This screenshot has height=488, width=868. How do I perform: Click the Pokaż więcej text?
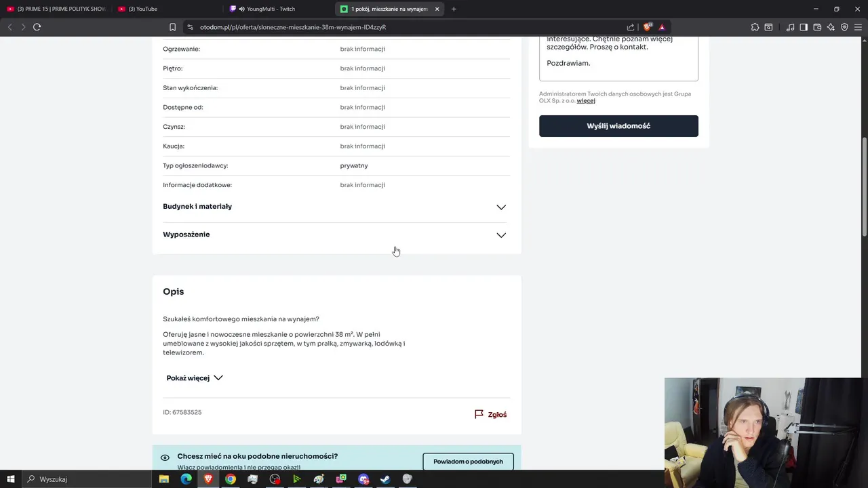[x=188, y=378]
